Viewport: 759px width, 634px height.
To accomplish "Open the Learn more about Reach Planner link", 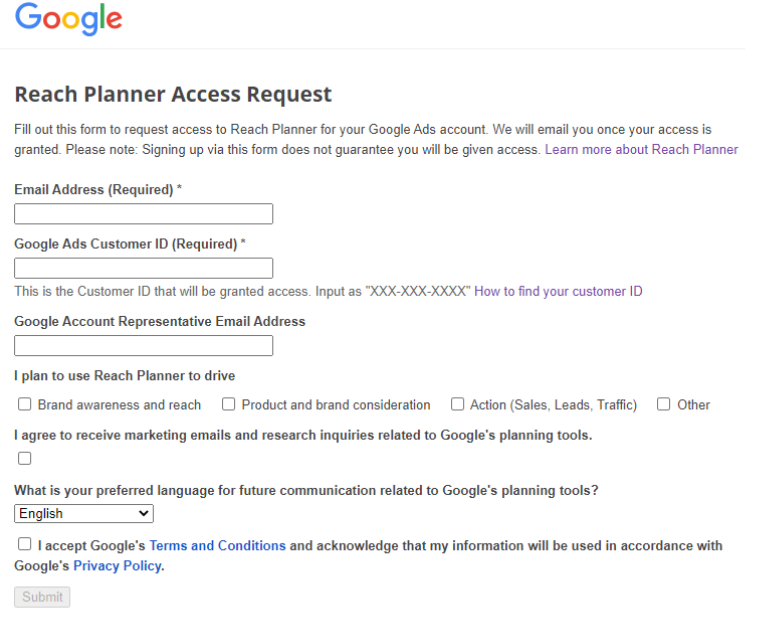I will (641, 150).
